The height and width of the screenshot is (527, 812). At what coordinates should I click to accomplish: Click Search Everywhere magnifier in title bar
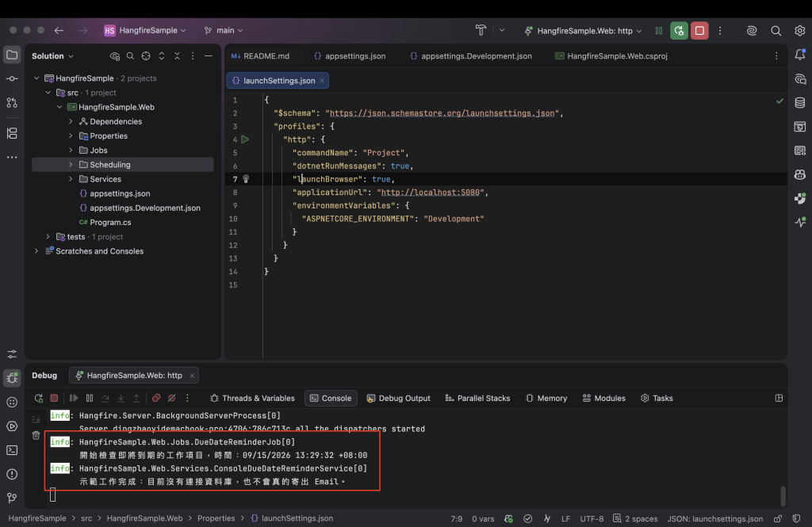click(776, 31)
